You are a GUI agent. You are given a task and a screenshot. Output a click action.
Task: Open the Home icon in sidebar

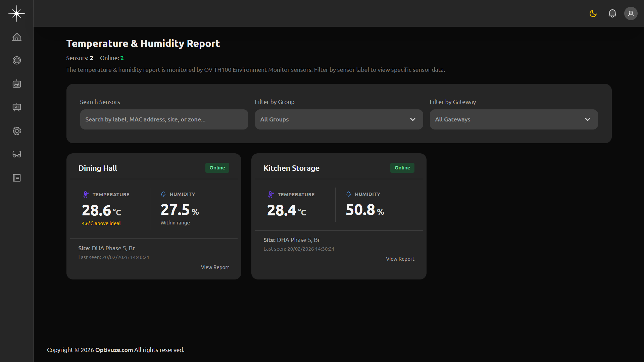point(16,37)
